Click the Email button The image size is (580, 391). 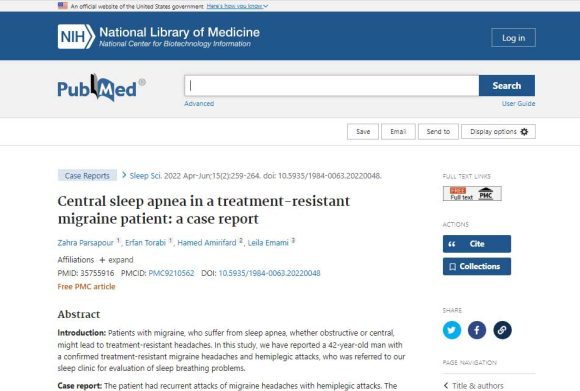[x=398, y=132]
